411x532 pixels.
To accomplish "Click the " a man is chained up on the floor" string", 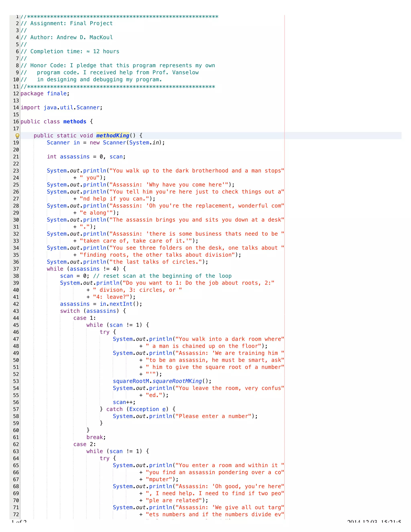I will pyautogui.click(x=203, y=346).
